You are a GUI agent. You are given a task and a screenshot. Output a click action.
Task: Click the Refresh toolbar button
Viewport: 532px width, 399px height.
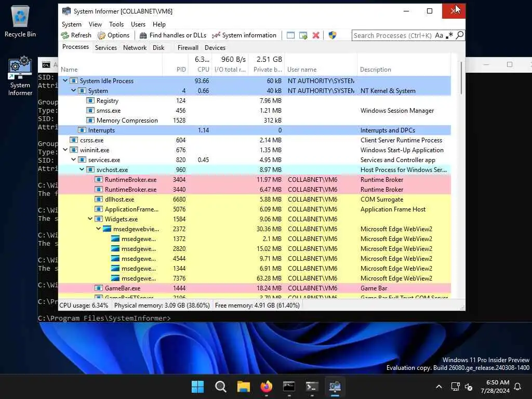tap(76, 35)
